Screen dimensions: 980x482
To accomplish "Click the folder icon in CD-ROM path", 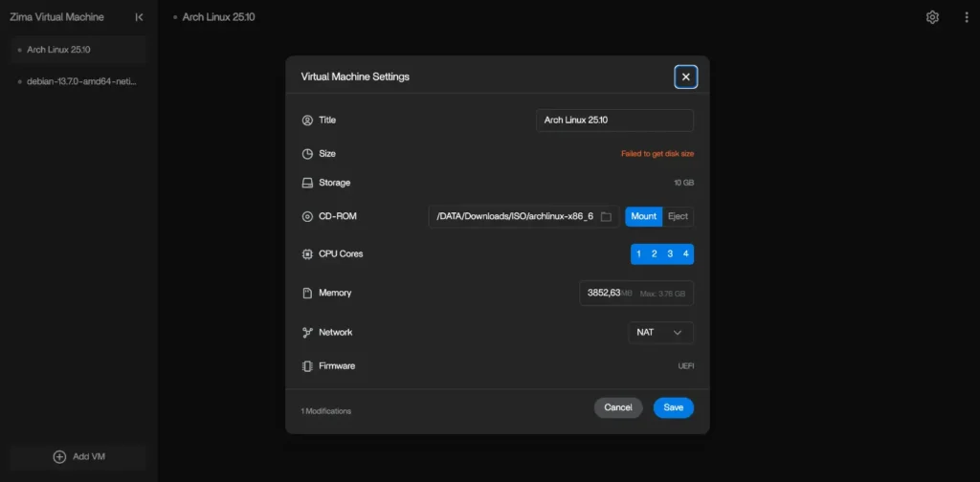I will tap(606, 217).
